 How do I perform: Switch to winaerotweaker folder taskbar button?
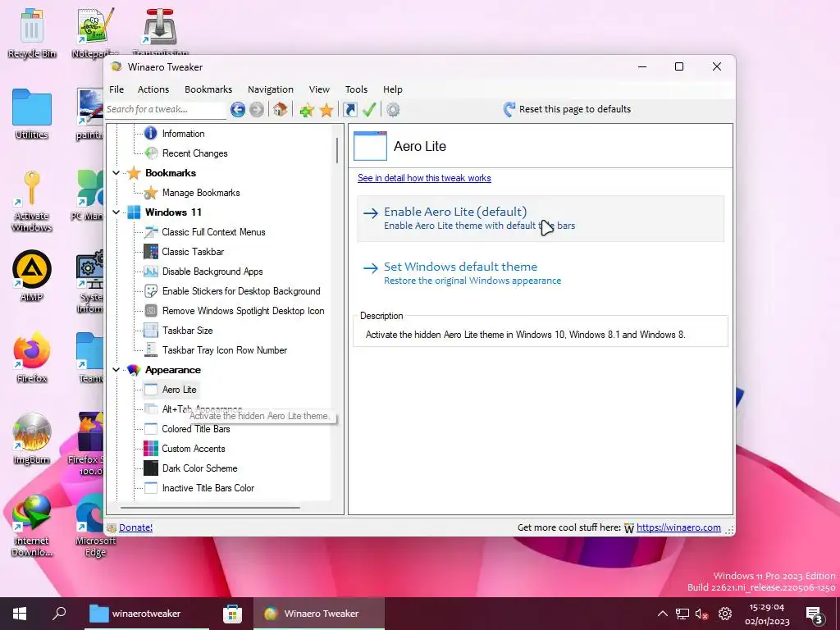coord(146,614)
